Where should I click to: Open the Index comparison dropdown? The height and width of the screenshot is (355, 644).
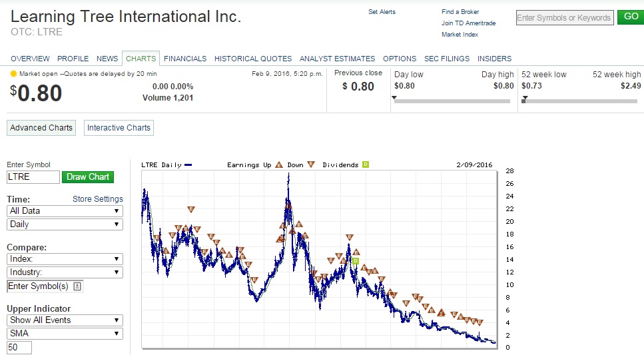[x=65, y=259]
